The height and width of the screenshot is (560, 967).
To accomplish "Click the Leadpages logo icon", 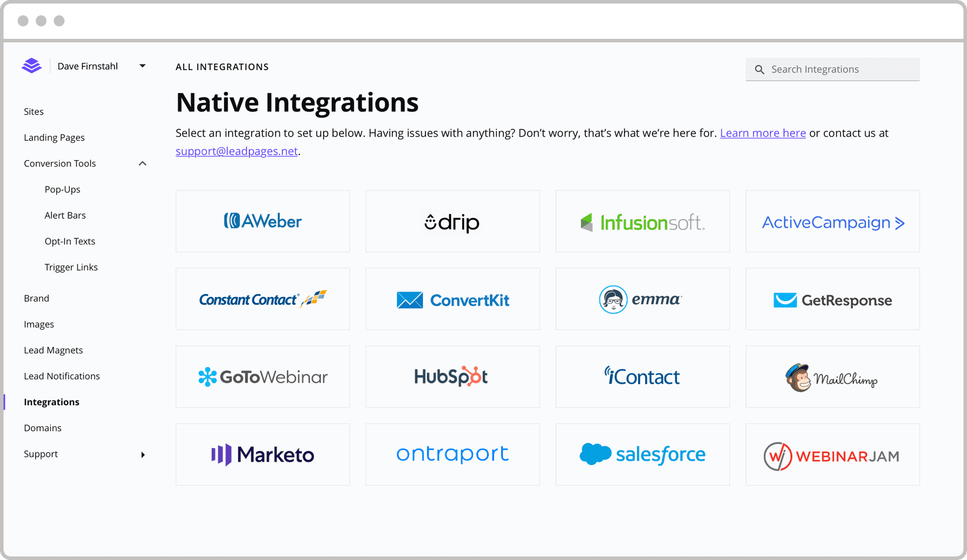I will (x=32, y=66).
